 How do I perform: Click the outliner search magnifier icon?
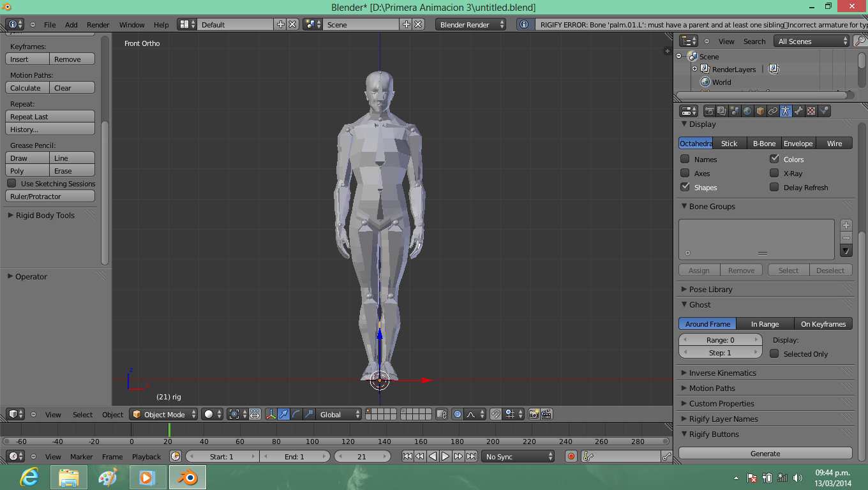point(860,41)
